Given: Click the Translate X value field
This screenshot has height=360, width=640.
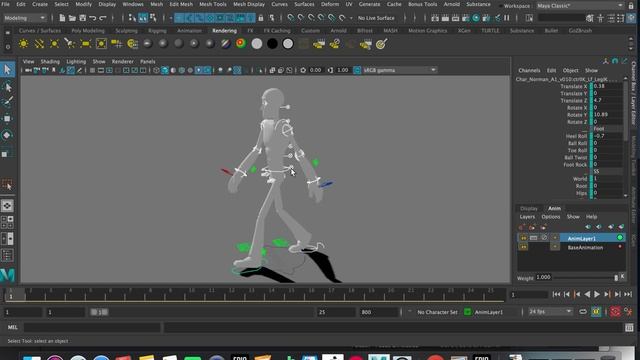Looking at the screenshot, I should pos(608,86).
